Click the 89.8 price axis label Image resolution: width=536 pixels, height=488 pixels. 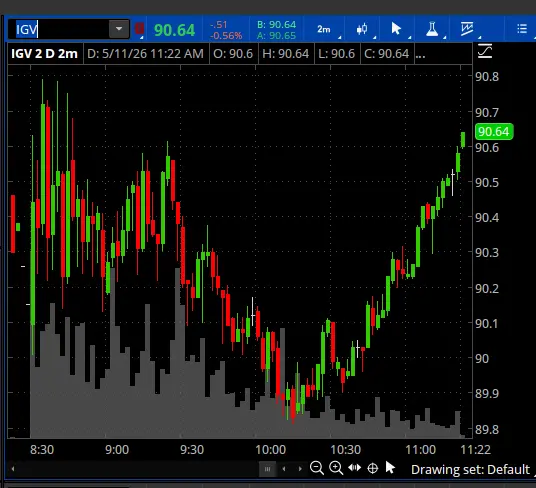coord(487,429)
